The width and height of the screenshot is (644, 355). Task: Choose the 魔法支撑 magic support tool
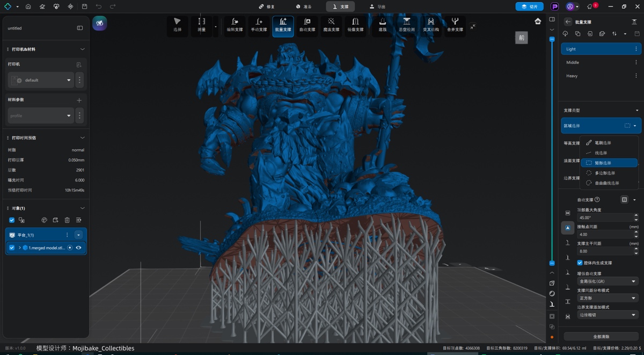pyautogui.click(x=331, y=25)
